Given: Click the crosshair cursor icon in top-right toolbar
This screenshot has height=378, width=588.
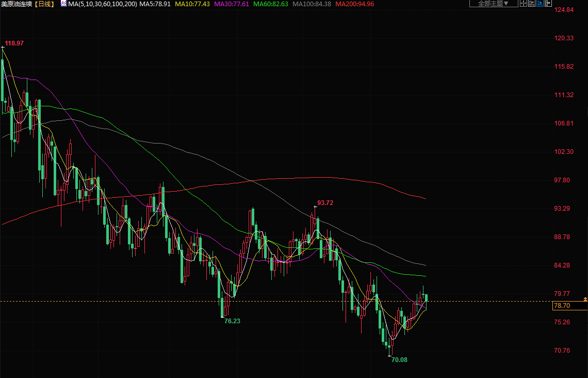Looking at the screenshot, I should [x=523, y=4].
